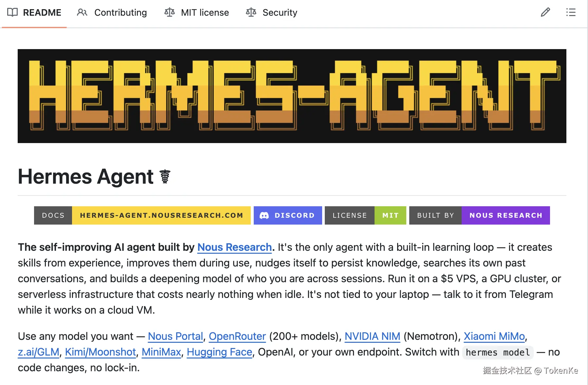Follow the MiniMax link

pos(161,352)
